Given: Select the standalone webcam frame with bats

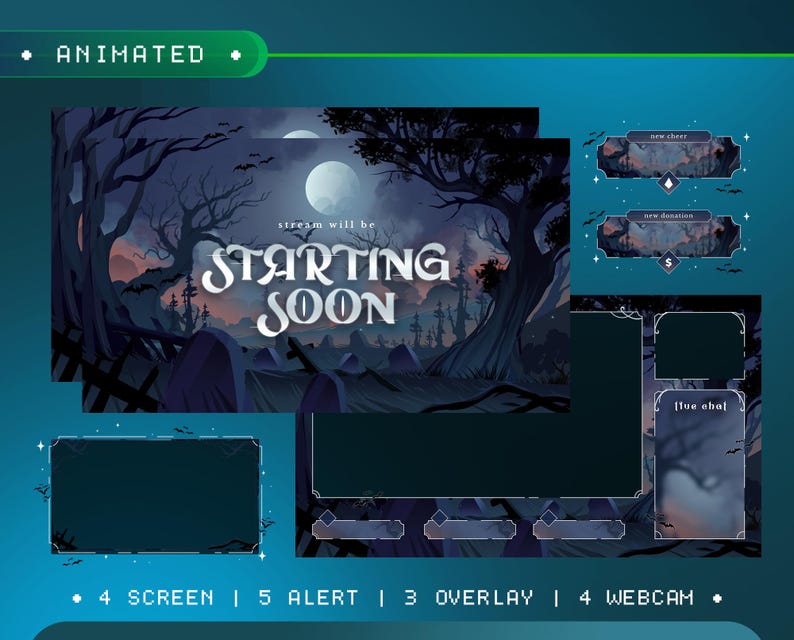Looking at the screenshot, I should pyautogui.click(x=155, y=496).
